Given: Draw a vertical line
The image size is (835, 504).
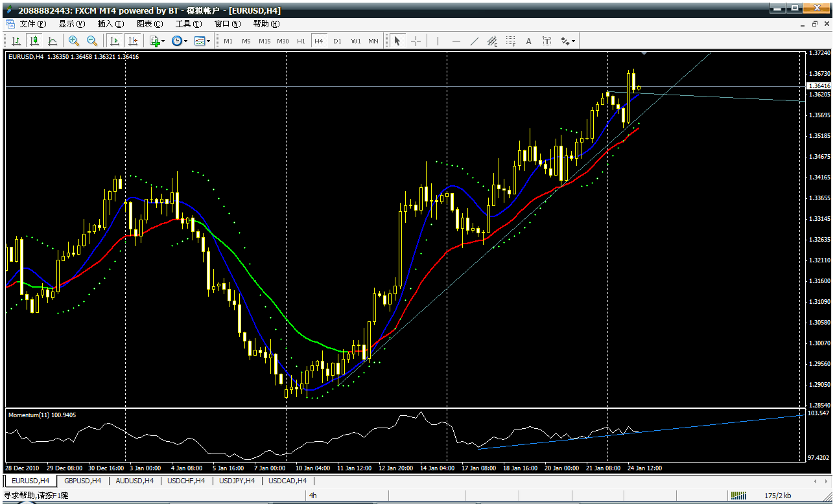Looking at the screenshot, I should point(438,41).
